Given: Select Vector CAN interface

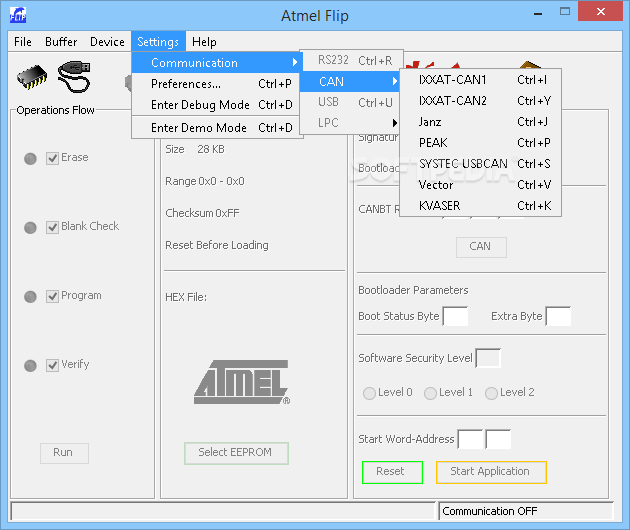Looking at the screenshot, I should coord(480,184).
